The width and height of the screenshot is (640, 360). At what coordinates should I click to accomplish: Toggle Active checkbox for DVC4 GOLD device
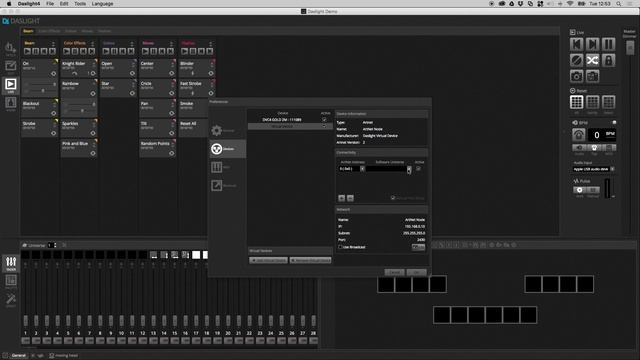[x=324, y=120]
